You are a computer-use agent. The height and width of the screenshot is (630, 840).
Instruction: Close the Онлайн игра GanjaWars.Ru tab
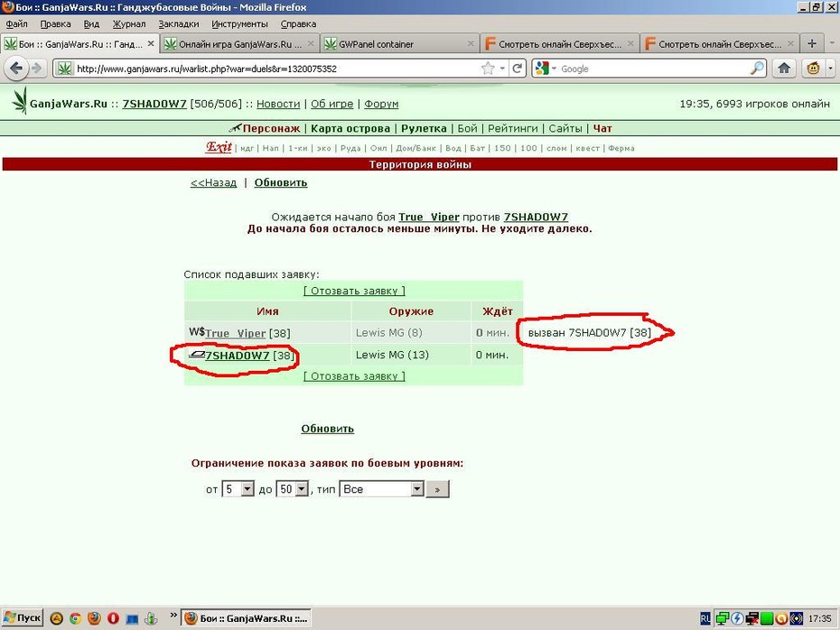coord(310,44)
